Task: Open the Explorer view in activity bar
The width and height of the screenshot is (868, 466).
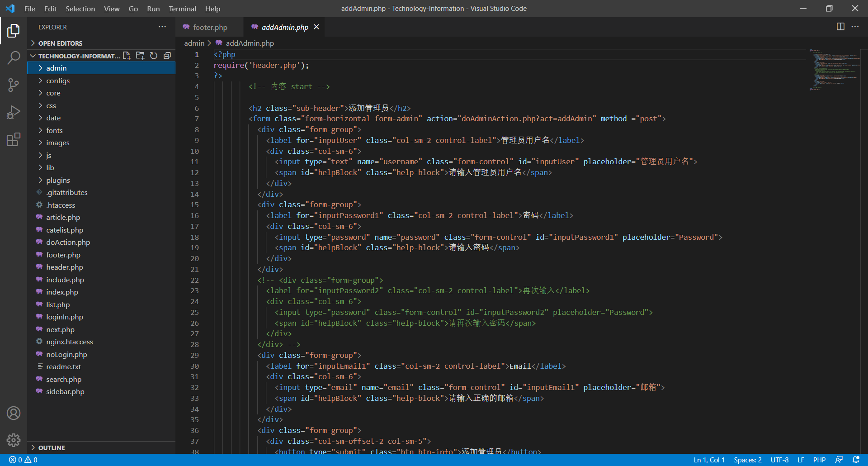Action: [14, 31]
